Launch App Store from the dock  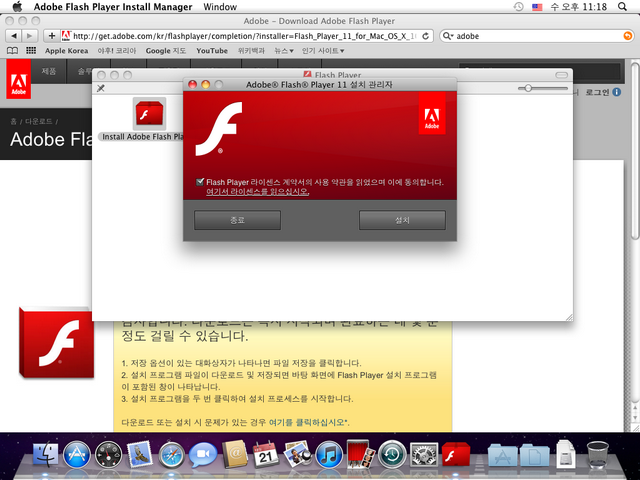point(76,454)
